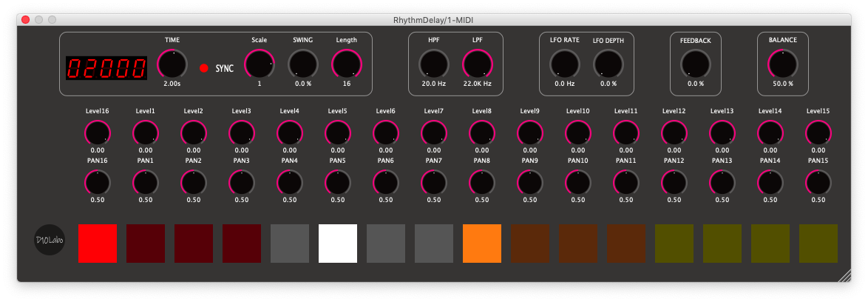Click the BALANCE knob
The width and height of the screenshot is (868, 302).
point(783,64)
